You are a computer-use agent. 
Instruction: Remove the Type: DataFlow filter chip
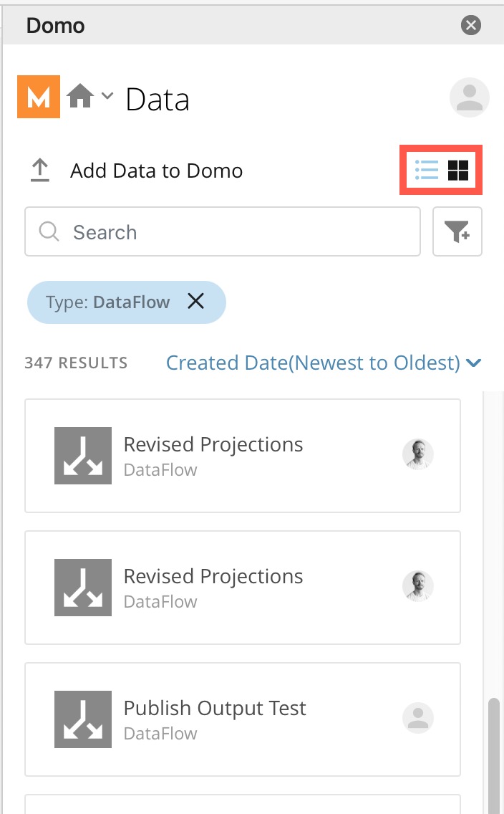(195, 302)
